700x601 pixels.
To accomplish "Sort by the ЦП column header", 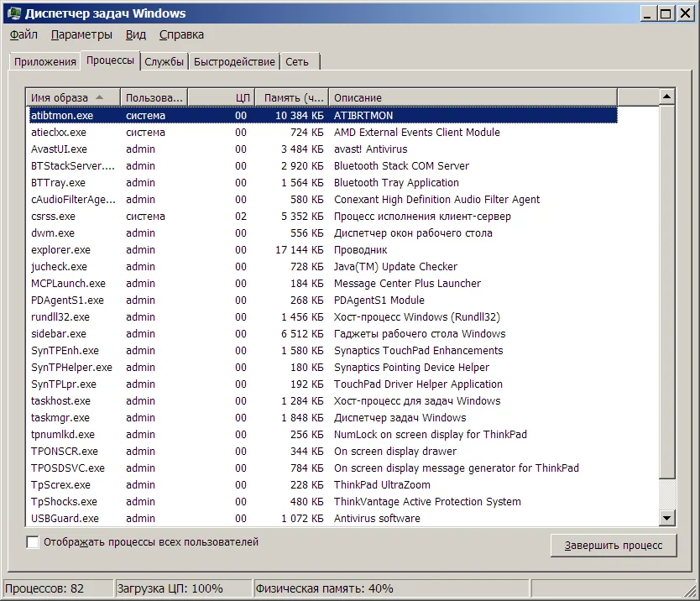I will [220, 97].
